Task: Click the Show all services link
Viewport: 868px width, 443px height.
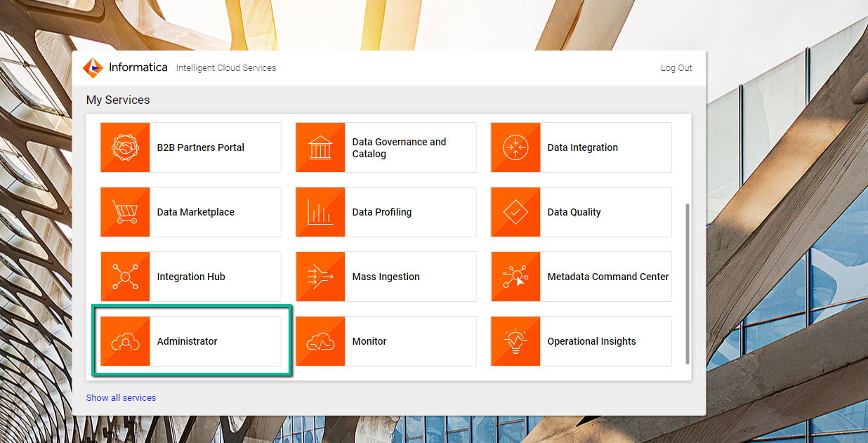Action: (121, 397)
